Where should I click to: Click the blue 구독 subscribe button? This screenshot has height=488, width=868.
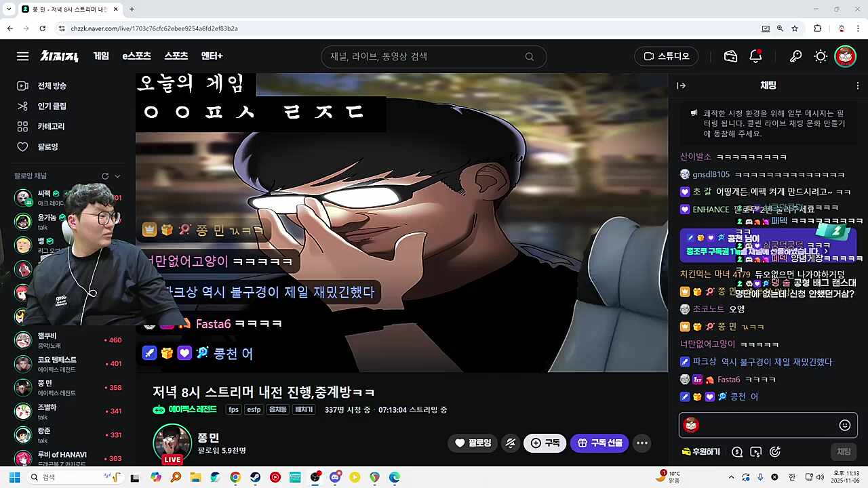545,443
